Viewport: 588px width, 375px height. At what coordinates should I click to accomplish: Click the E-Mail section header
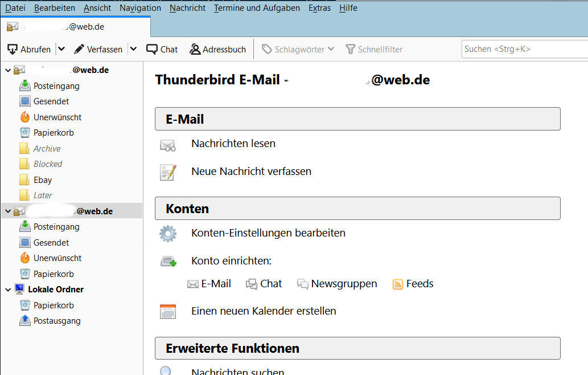pos(357,119)
